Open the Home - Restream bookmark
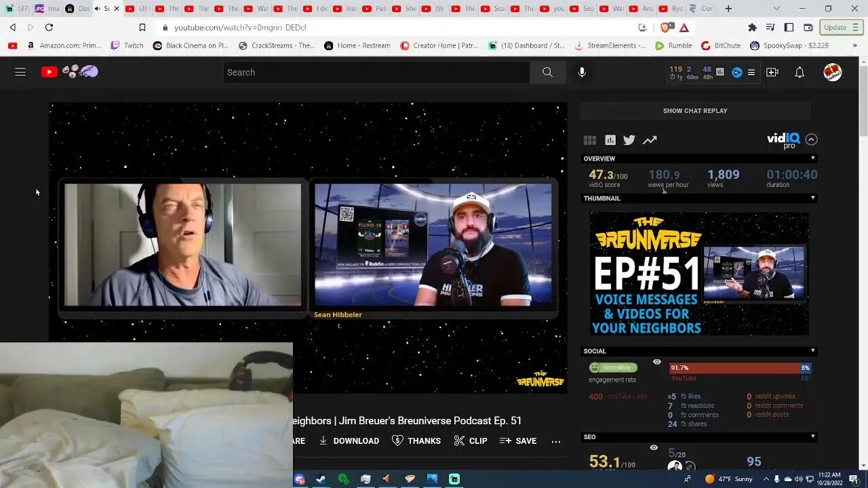Viewport: 868px width, 488px height. [357, 45]
